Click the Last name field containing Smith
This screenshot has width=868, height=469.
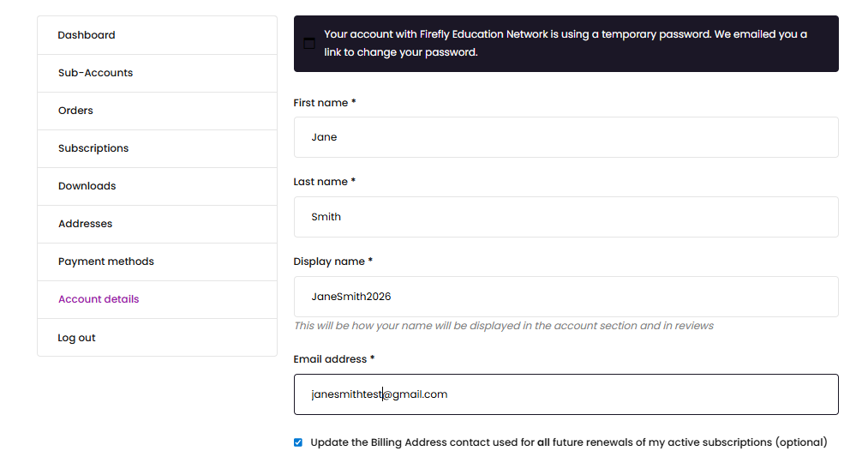[x=566, y=217]
